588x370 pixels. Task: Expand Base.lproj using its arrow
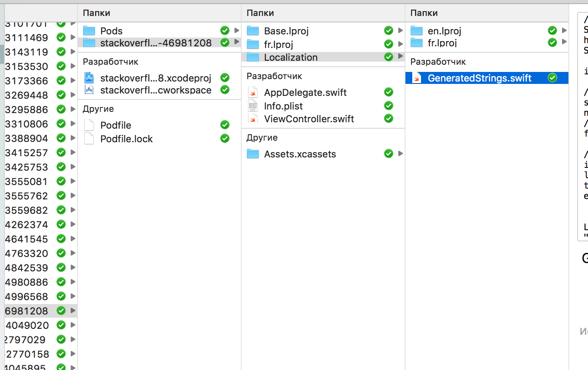tap(401, 30)
